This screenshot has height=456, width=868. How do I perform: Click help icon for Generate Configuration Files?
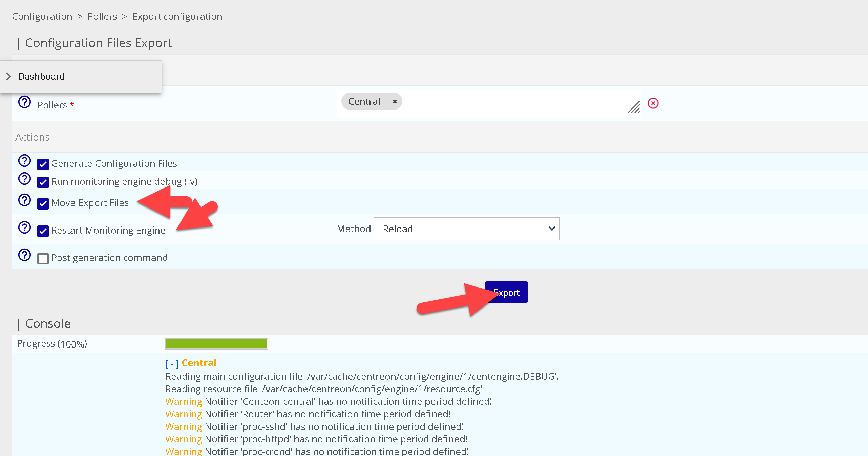(x=24, y=161)
